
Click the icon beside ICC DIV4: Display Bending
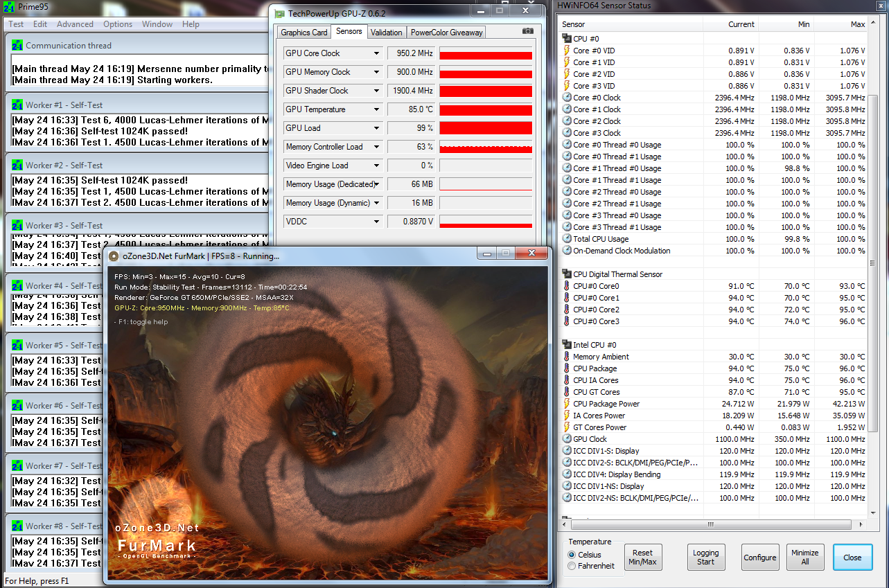[x=567, y=474]
